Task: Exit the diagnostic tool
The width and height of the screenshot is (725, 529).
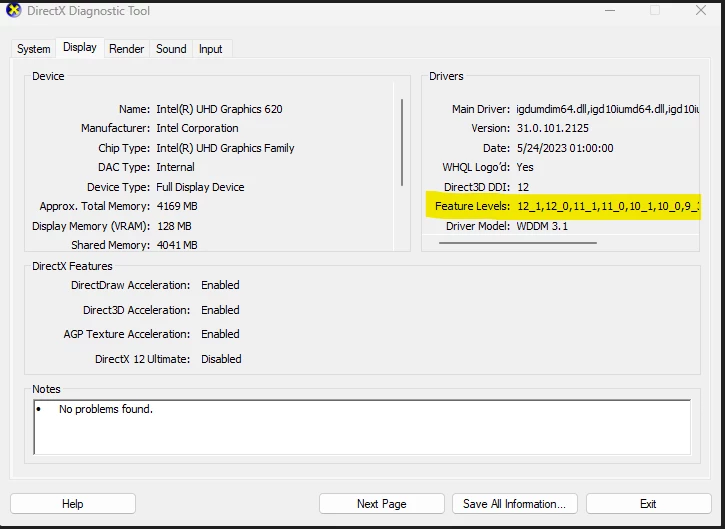Action: point(648,504)
